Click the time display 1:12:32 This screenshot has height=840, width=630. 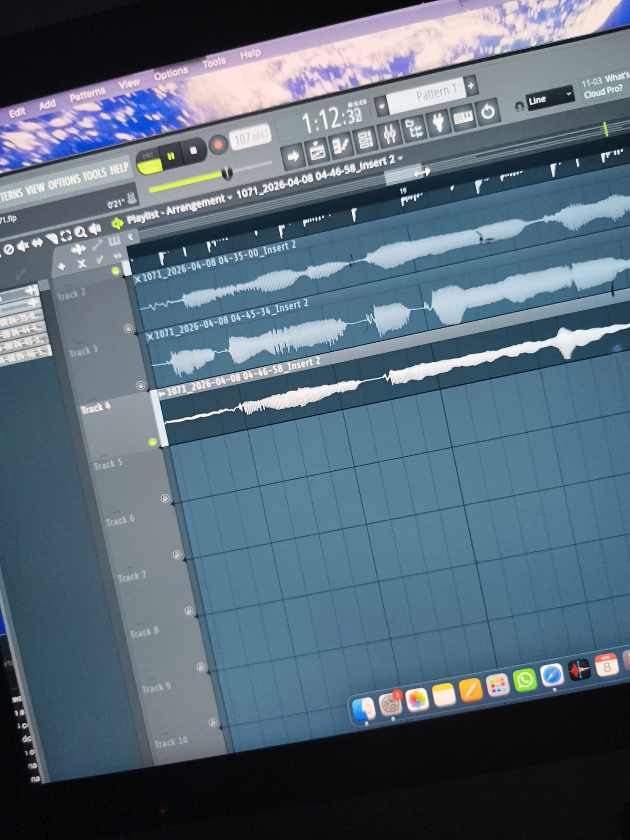point(332,118)
